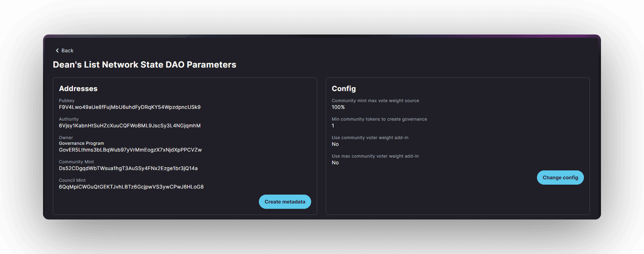Click the Dean's List Network State DAO Parameters title
Viewport: 644px width, 254px height.
144,64
